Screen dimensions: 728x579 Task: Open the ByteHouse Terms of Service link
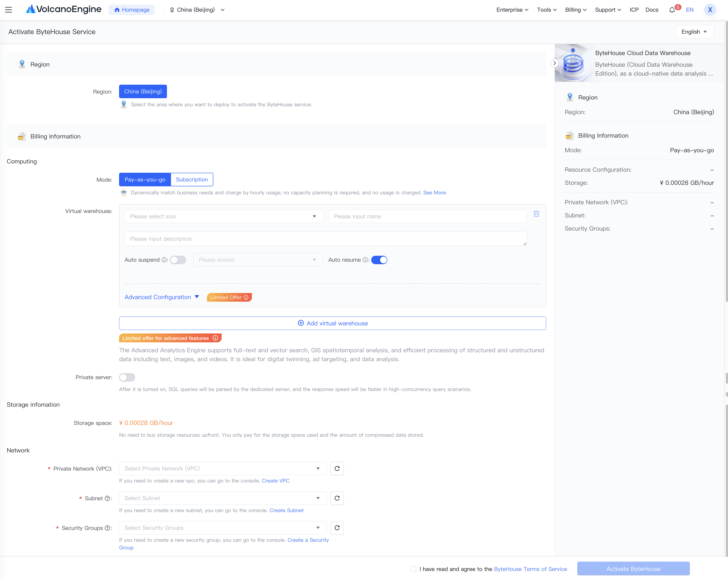pyautogui.click(x=531, y=569)
